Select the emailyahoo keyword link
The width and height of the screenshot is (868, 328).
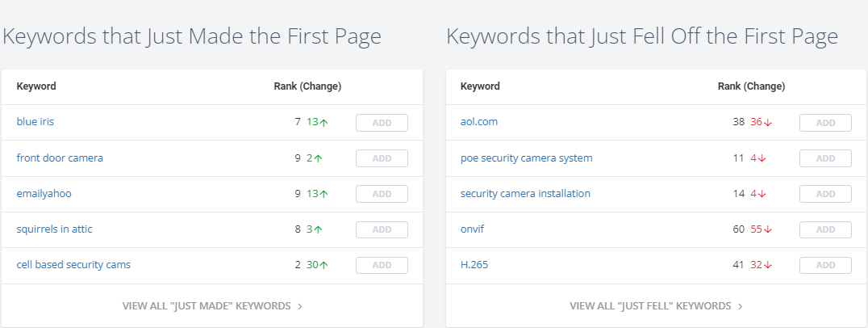point(44,194)
